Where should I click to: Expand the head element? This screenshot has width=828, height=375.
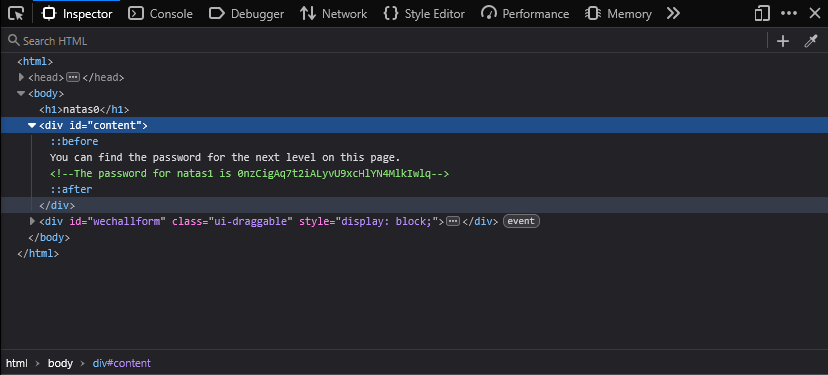22,77
